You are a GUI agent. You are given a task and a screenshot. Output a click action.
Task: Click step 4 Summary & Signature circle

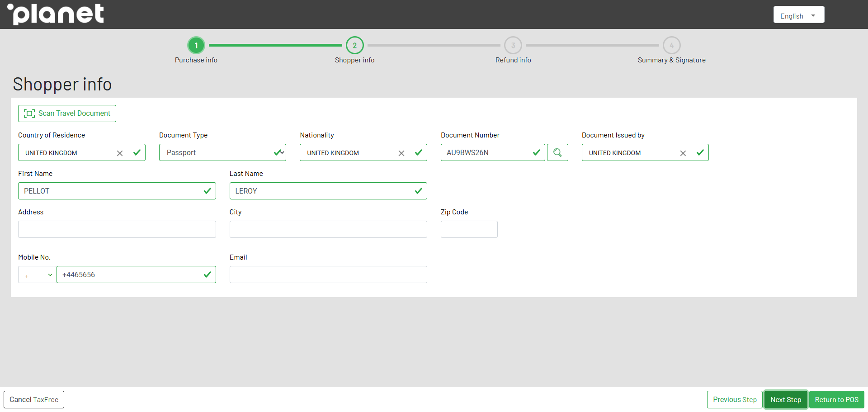671,45
